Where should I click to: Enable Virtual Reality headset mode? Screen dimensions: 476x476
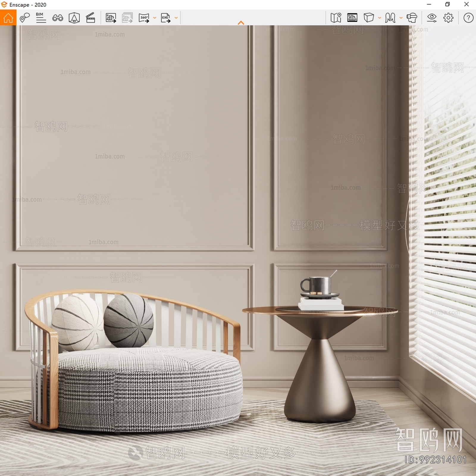click(412, 18)
